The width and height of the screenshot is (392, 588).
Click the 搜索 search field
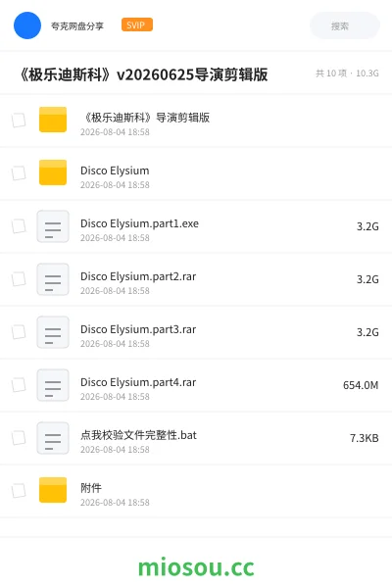click(345, 25)
